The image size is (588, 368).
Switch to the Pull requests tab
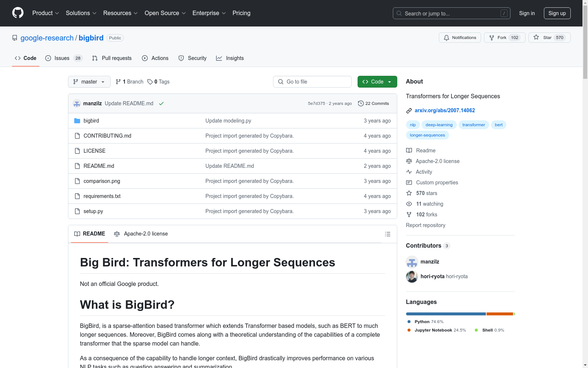pos(112,58)
